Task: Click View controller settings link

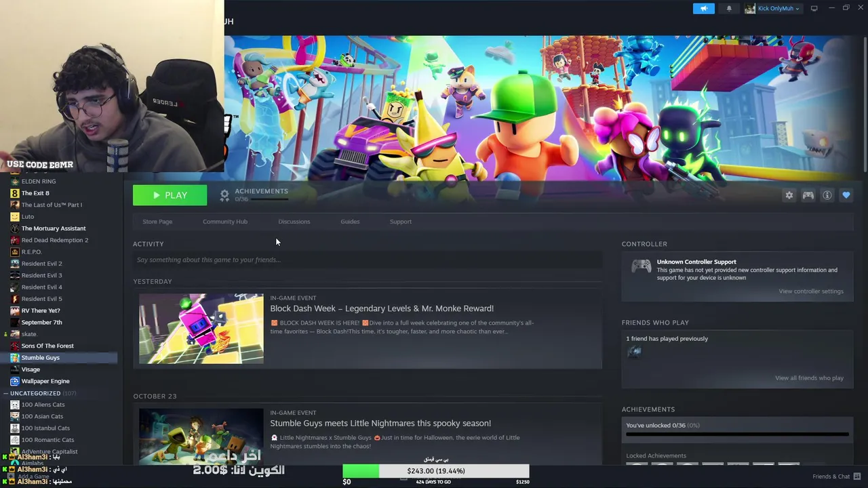Action: click(811, 291)
